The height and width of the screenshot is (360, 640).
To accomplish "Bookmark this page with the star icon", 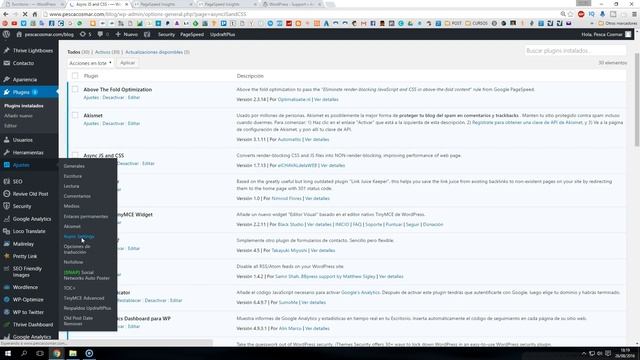I will (570, 14).
